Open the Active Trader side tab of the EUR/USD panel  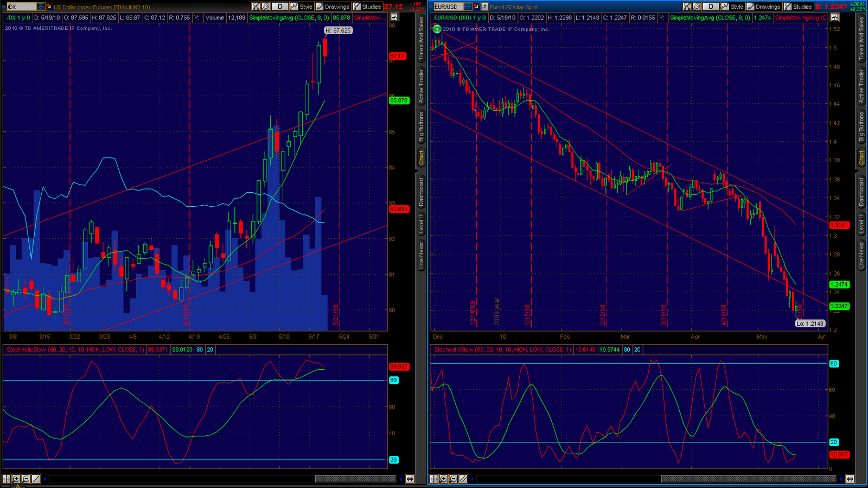pyautogui.click(x=861, y=86)
